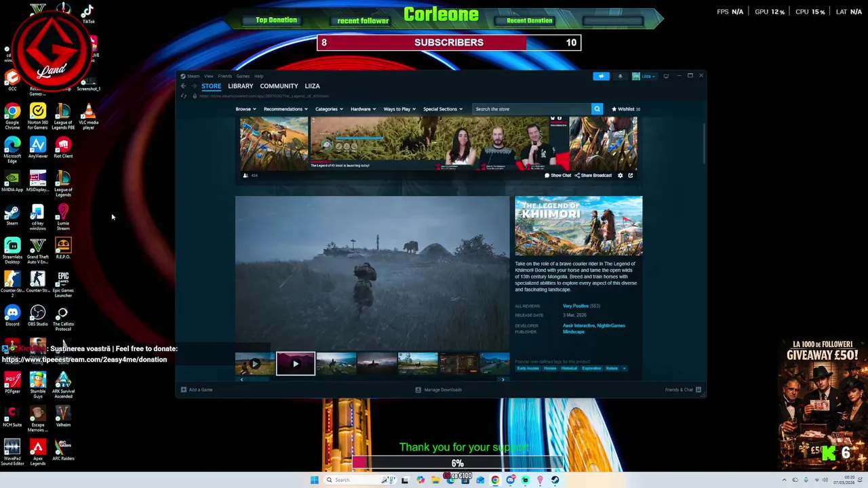This screenshot has width=868, height=488.
Task: Open the Google Chrome desktop shortcut
Action: point(12,115)
